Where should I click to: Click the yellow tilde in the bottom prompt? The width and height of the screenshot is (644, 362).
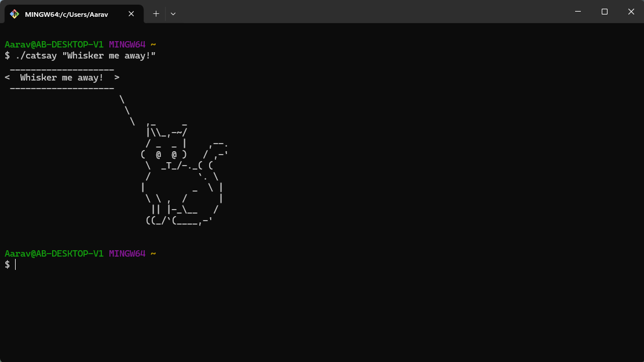point(153,254)
